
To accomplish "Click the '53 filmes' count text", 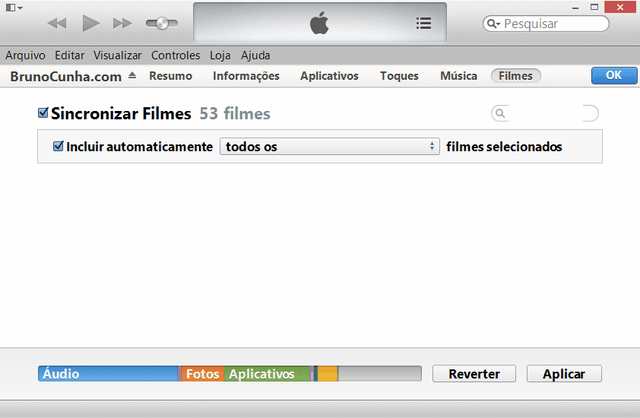I will click(235, 113).
